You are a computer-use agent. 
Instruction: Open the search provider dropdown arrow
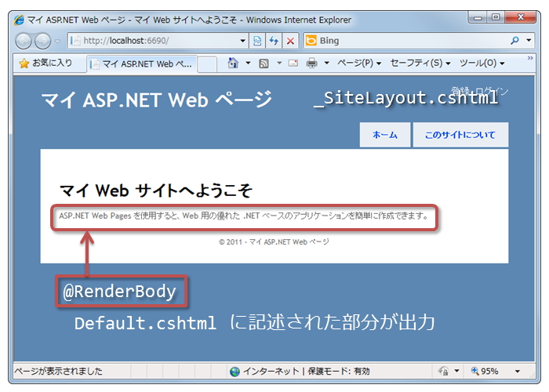[529, 41]
